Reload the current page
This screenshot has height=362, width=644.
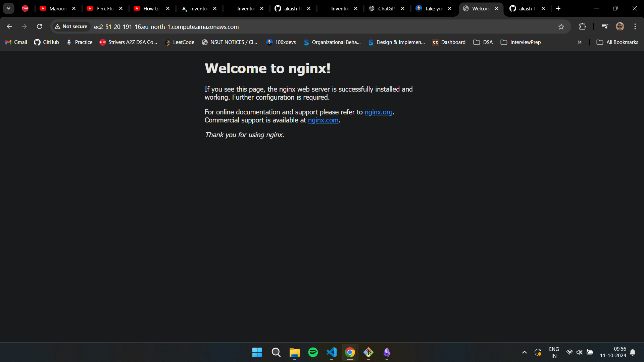39,26
